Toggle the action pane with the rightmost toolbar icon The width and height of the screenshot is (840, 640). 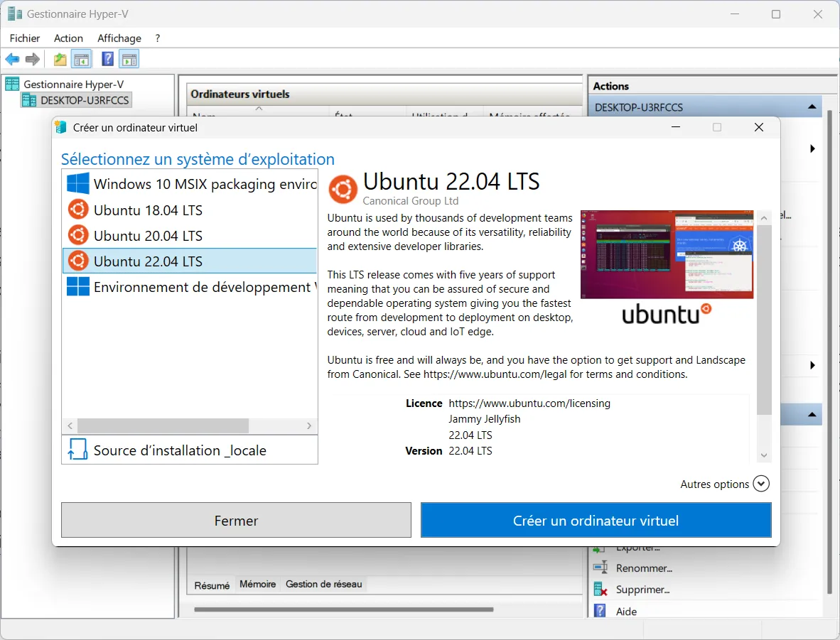(x=129, y=59)
